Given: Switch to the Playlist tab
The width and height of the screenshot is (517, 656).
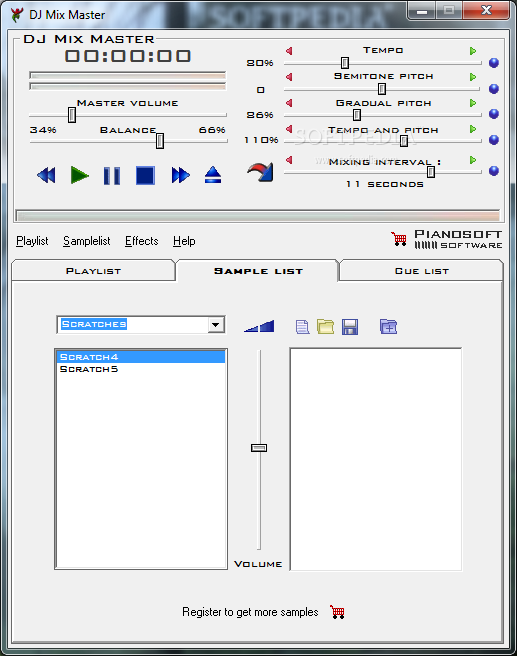Looking at the screenshot, I should 93,271.
